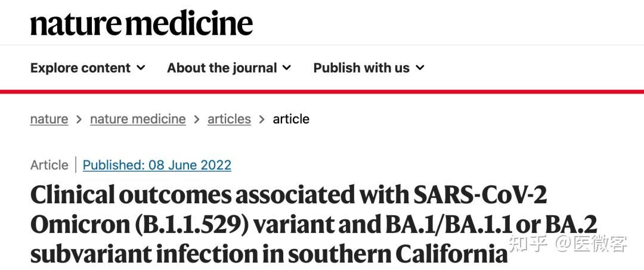Image resolution: width=644 pixels, height=270 pixels.
Task: Click the breadcrumb arrow after articles
Action: [262, 120]
